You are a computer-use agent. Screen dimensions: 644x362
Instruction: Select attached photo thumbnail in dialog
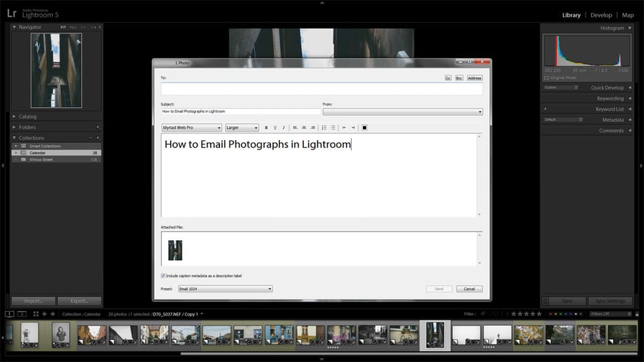coord(175,250)
